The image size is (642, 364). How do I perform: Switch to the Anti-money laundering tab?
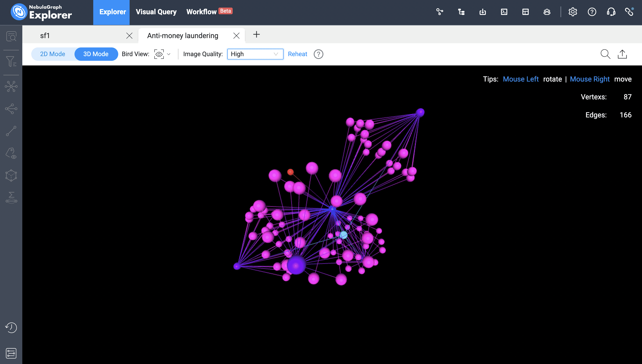(182, 35)
